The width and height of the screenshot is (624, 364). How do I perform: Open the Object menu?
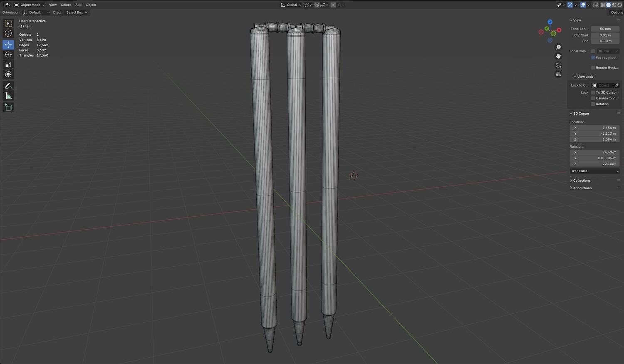click(91, 5)
